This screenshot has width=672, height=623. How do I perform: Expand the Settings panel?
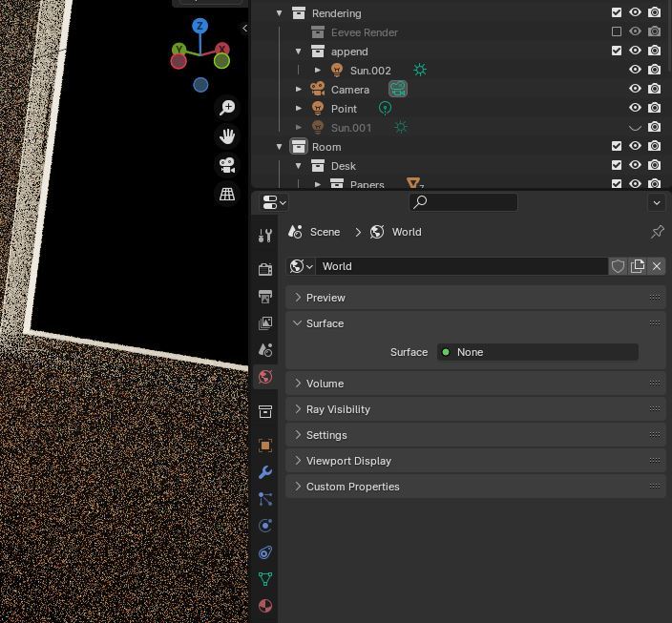point(475,435)
